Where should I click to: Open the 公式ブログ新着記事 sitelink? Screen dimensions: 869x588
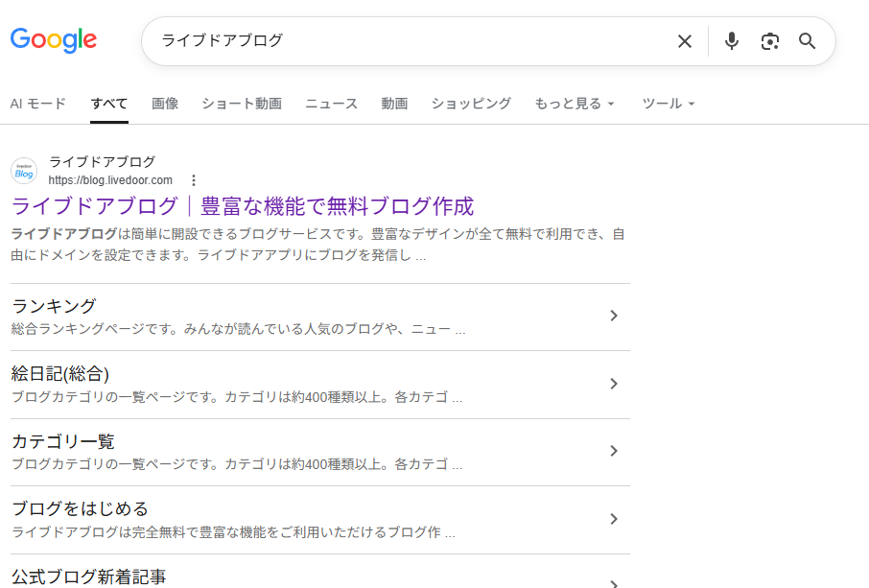[x=88, y=576]
